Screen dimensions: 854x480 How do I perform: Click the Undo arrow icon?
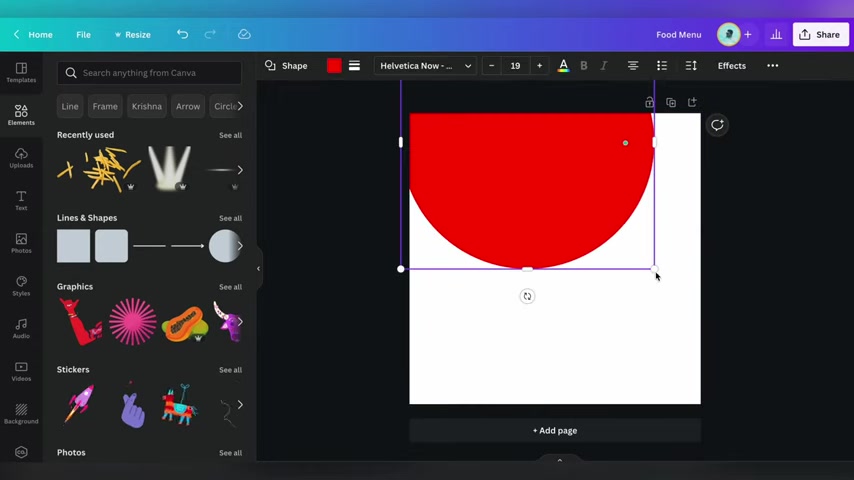[182, 34]
